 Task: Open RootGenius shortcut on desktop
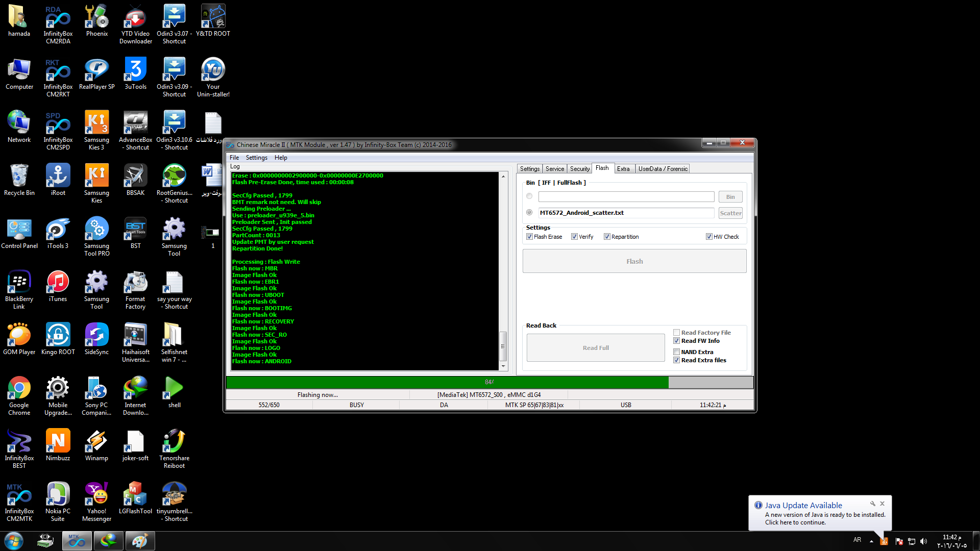[x=175, y=183]
